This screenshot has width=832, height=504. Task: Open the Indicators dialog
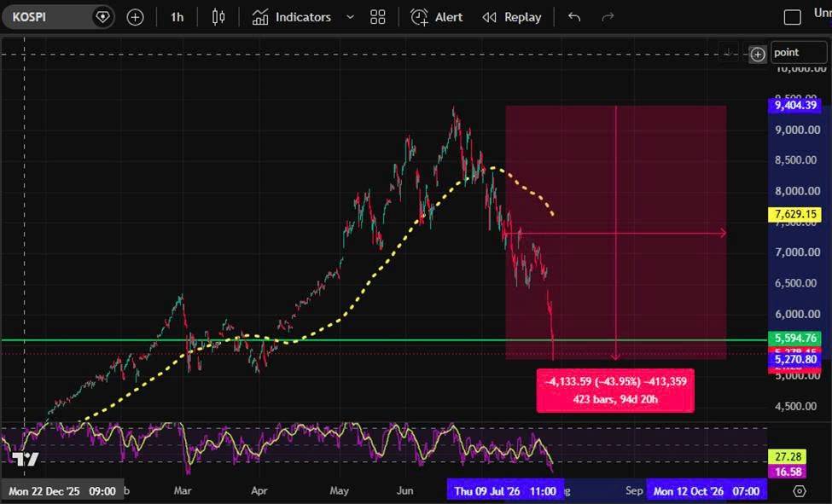[291, 18]
